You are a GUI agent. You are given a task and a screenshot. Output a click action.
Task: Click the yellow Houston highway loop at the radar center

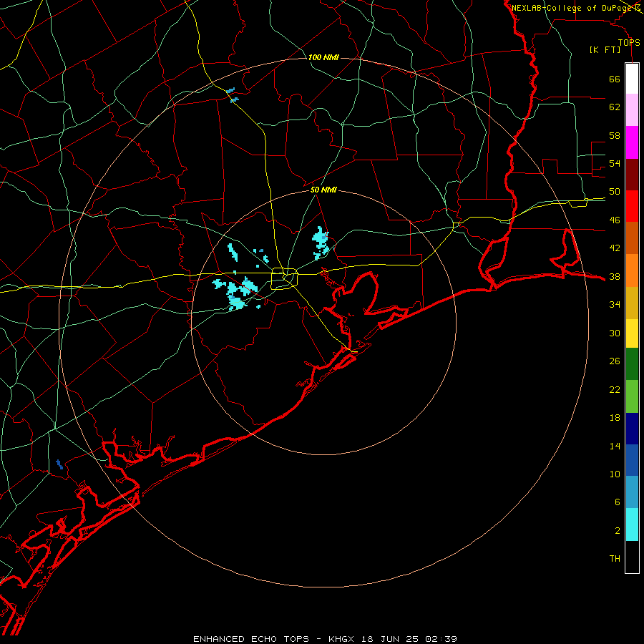point(284,278)
